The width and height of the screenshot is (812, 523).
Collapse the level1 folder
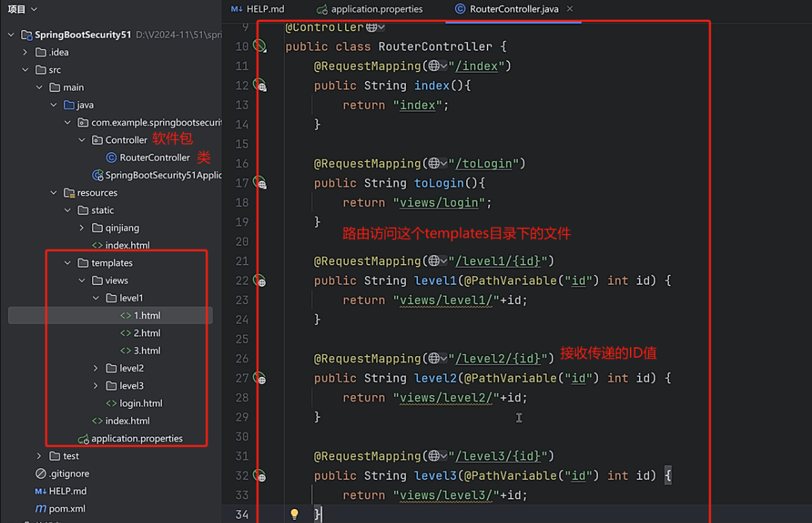pyautogui.click(x=96, y=298)
